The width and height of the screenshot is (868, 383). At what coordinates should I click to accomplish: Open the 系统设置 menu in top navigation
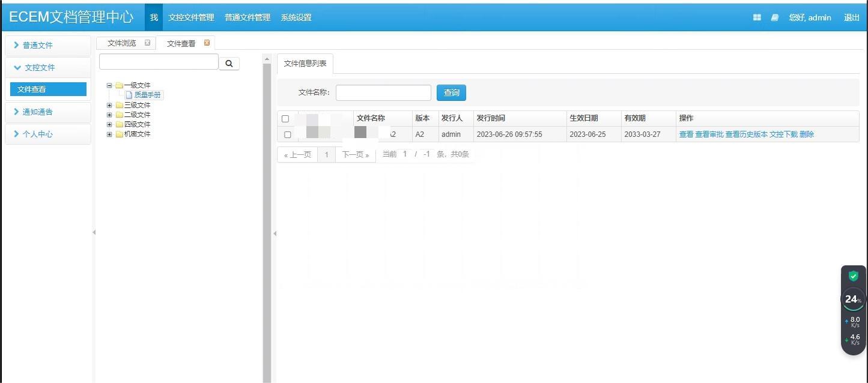click(x=296, y=17)
